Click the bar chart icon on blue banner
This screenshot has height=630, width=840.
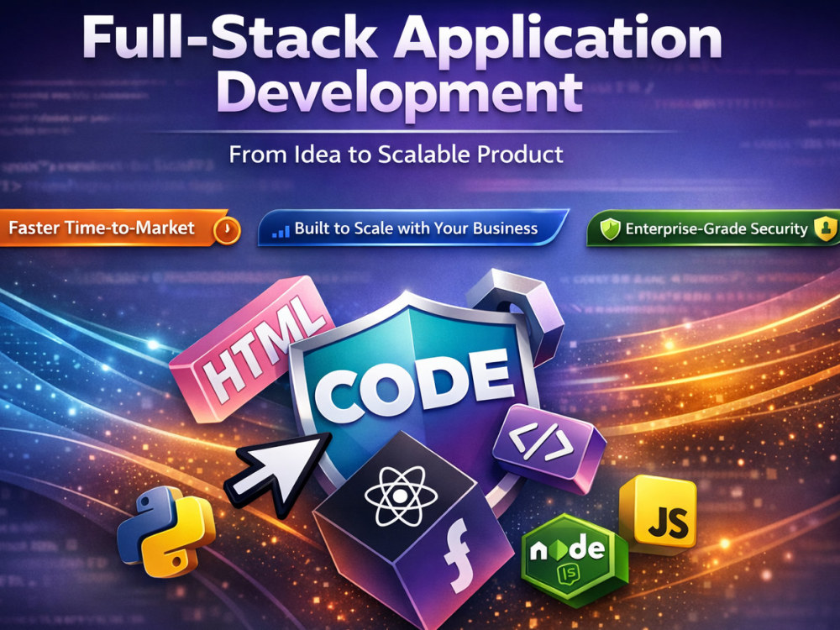click(281, 231)
